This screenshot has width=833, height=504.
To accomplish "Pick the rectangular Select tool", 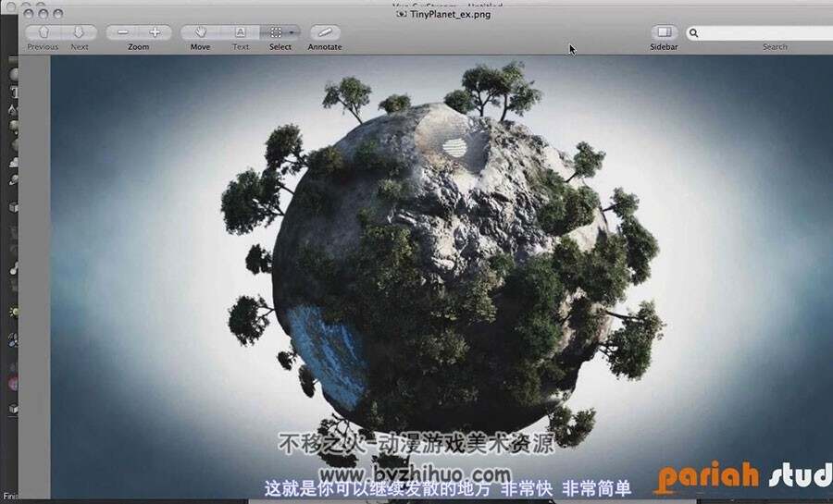I will point(275,32).
